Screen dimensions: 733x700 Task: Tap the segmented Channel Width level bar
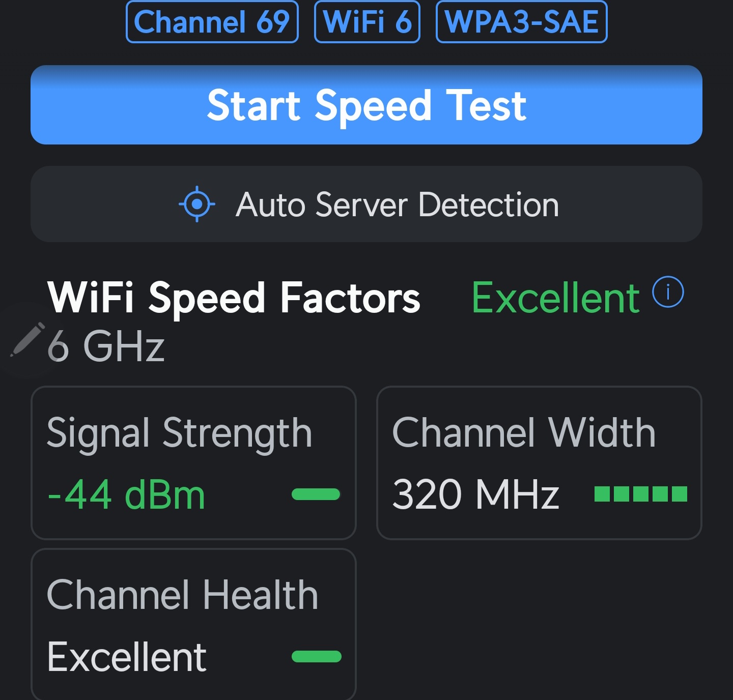click(640, 494)
